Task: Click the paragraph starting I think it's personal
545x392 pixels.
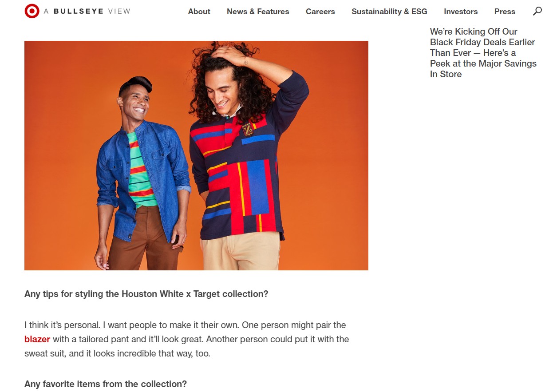Action: [187, 339]
